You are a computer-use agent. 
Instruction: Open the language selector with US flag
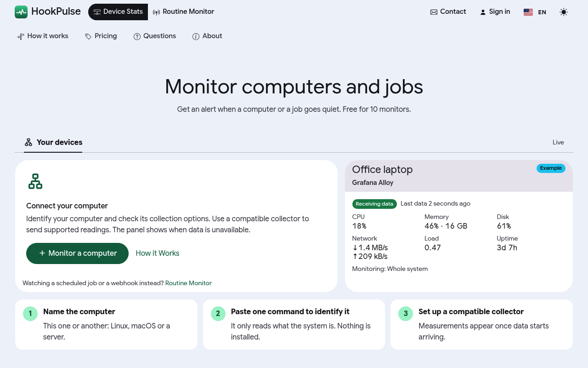(535, 12)
